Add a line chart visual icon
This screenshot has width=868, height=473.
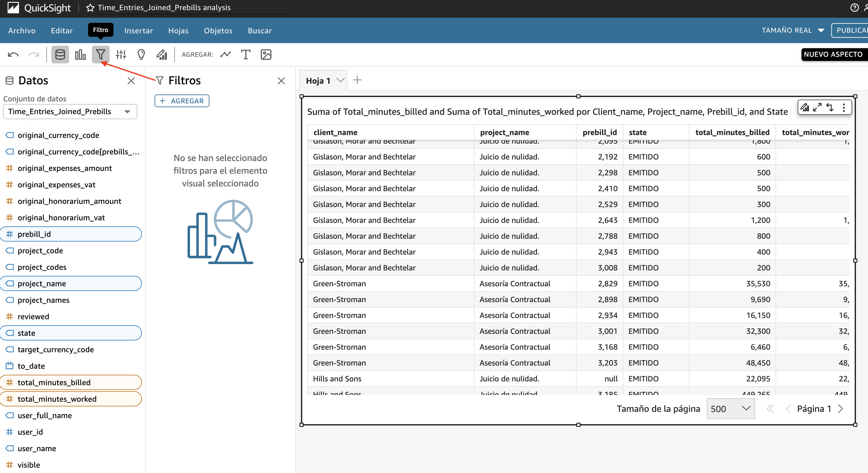[x=226, y=54]
